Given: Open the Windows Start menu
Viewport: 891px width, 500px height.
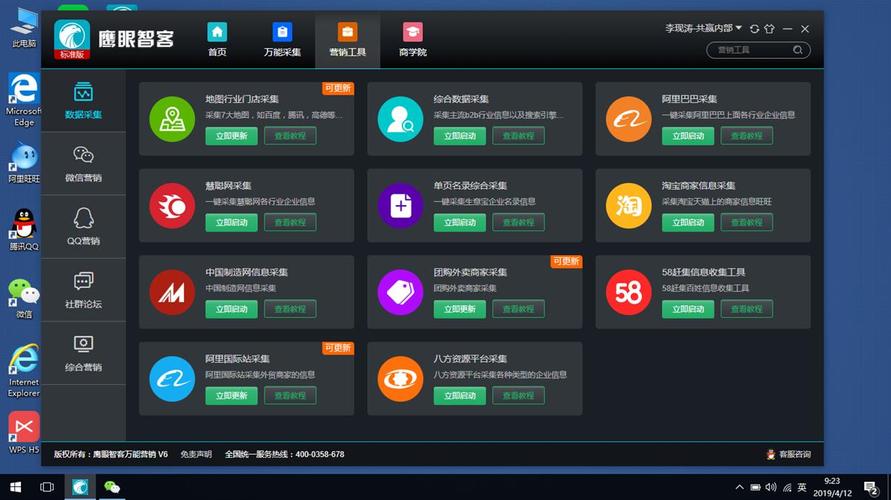Looking at the screenshot, I should coord(15,487).
